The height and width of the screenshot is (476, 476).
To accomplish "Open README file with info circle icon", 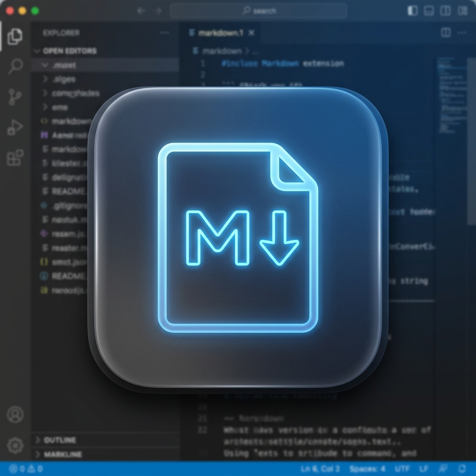I will (x=63, y=276).
